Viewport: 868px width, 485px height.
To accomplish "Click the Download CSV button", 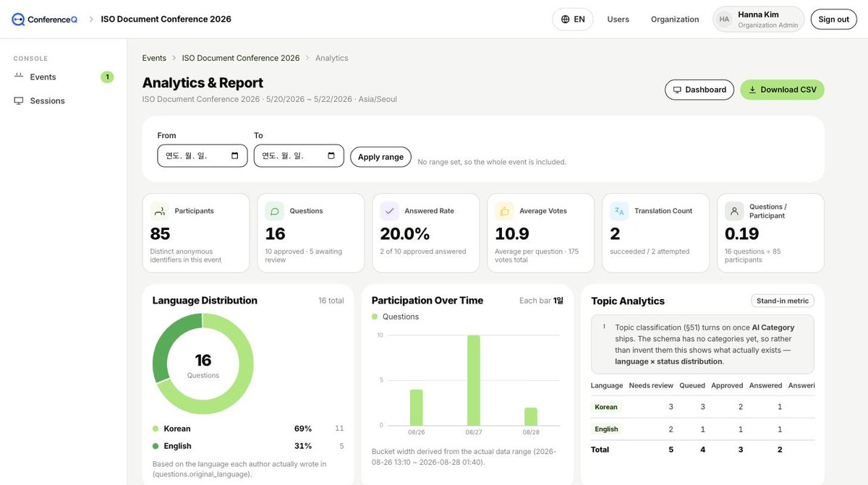I will click(x=782, y=90).
